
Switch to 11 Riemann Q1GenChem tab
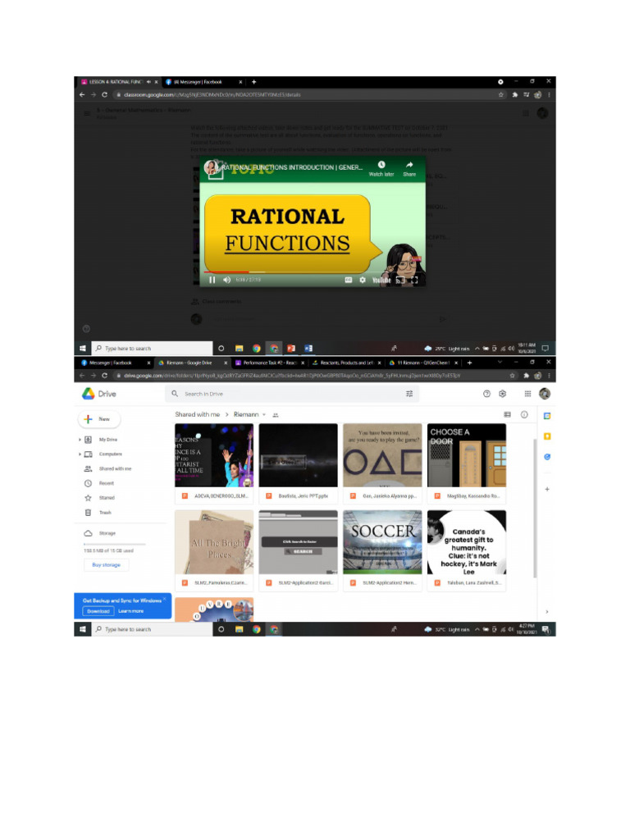(423, 363)
